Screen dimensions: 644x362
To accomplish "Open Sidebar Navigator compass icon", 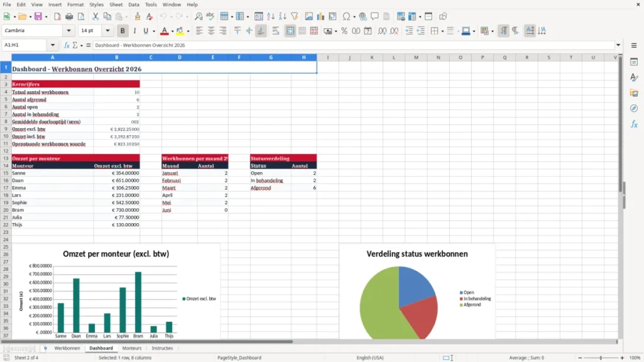I will 634,108.
